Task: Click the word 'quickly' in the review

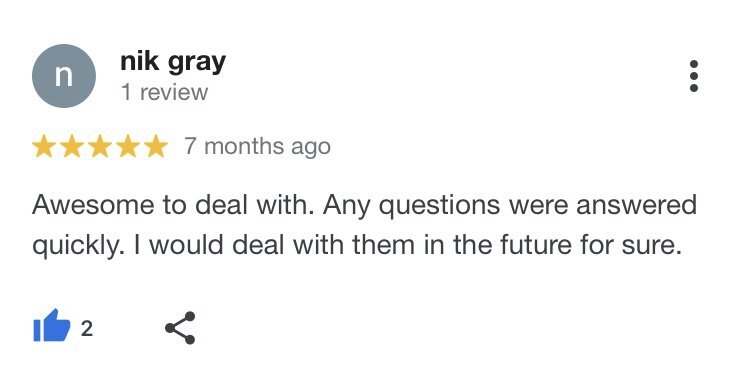Action: click(x=73, y=247)
